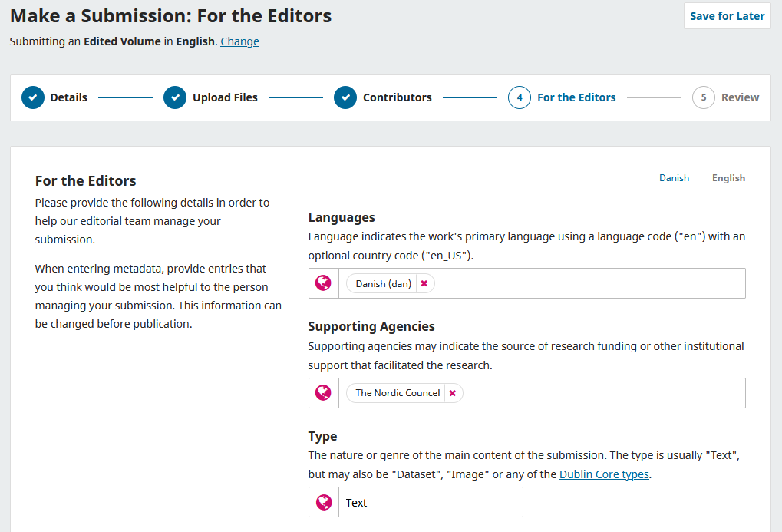This screenshot has width=782, height=532.
Task: Open multilingual options via globe icon for Languages
Action: (x=322, y=283)
